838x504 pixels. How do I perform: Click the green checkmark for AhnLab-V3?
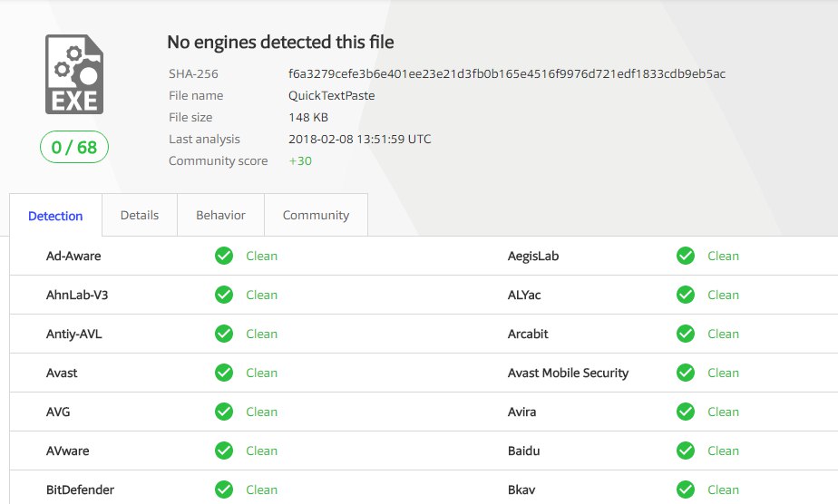[224, 295]
